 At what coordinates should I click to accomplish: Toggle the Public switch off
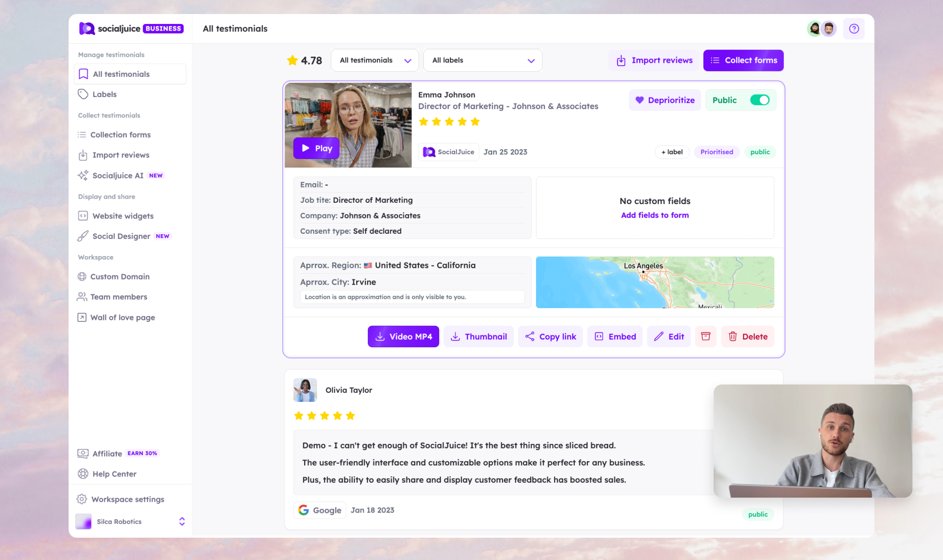coord(759,100)
